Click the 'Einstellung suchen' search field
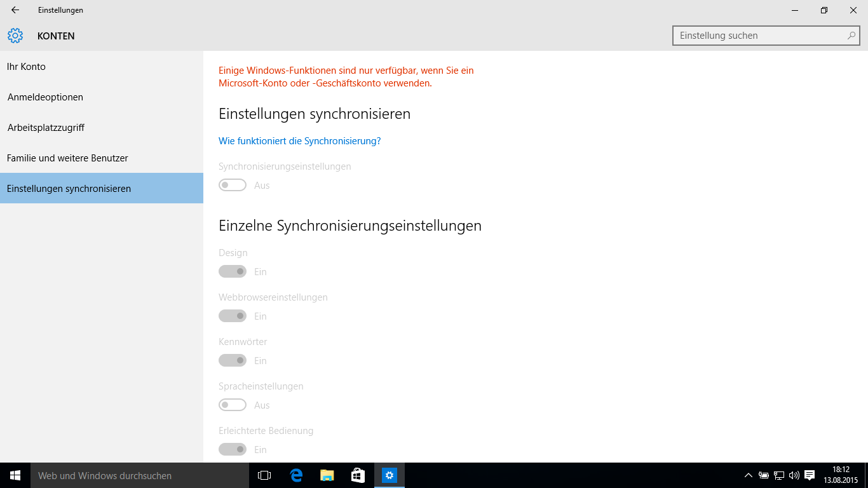 click(759, 36)
